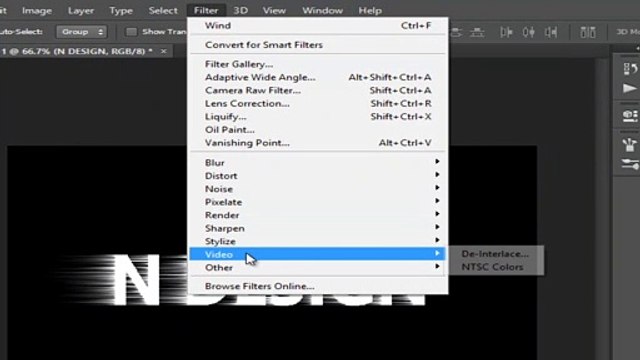
Task: Expand the Noise submenu
Action: coord(318,189)
